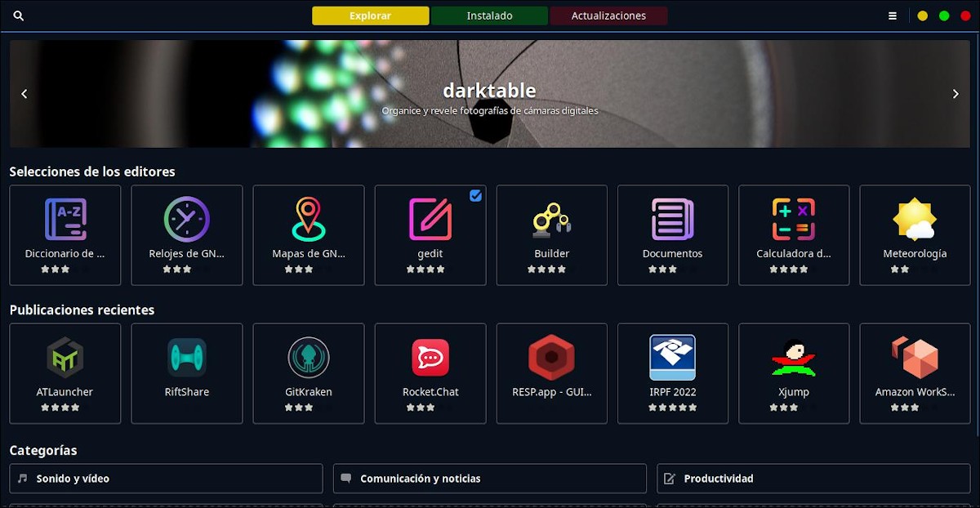Click the "Meteorología" app name
The width and height of the screenshot is (980, 508).
click(915, 254)
